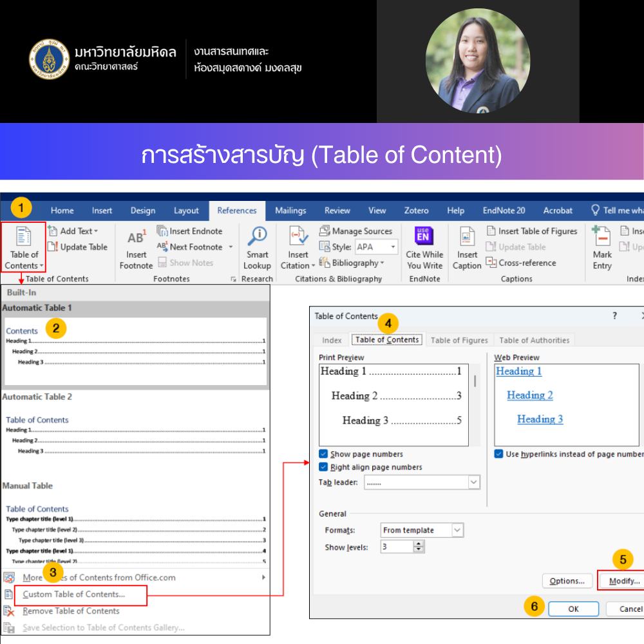Image resolution: width=644 pixels, height=644 pixels.
Task: Open the citation Style APA dropdown
Action: (393, 247)
